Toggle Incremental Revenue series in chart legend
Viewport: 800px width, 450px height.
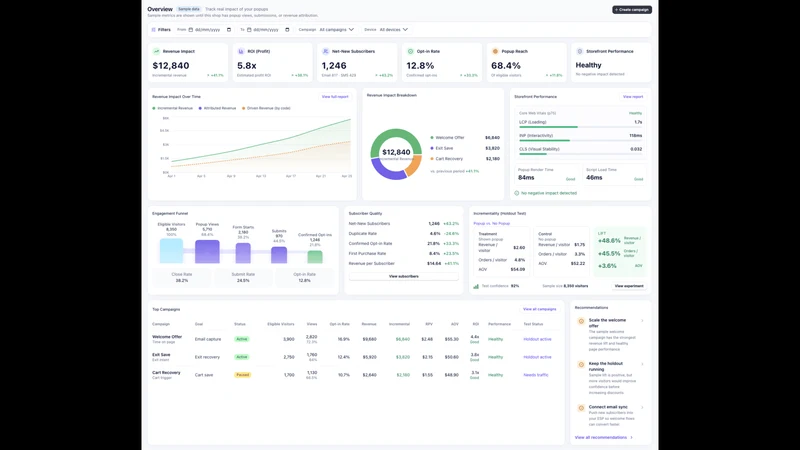click(x=172, y=108)
